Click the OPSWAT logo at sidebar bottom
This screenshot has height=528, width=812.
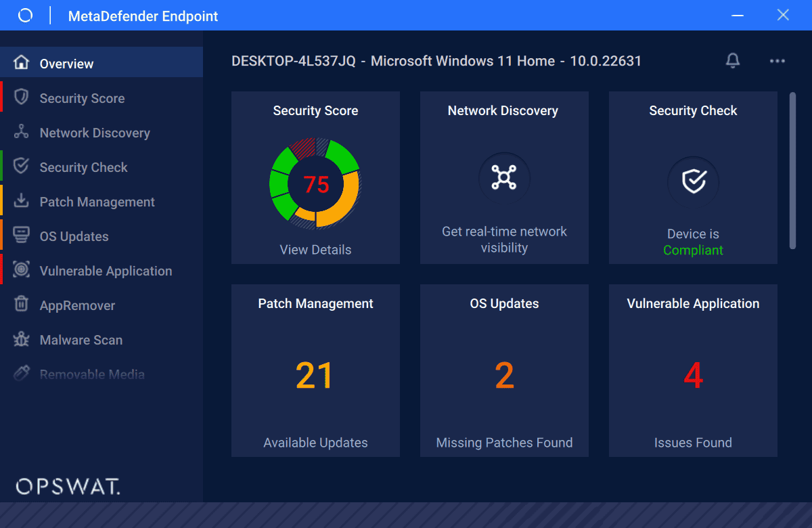68,485
